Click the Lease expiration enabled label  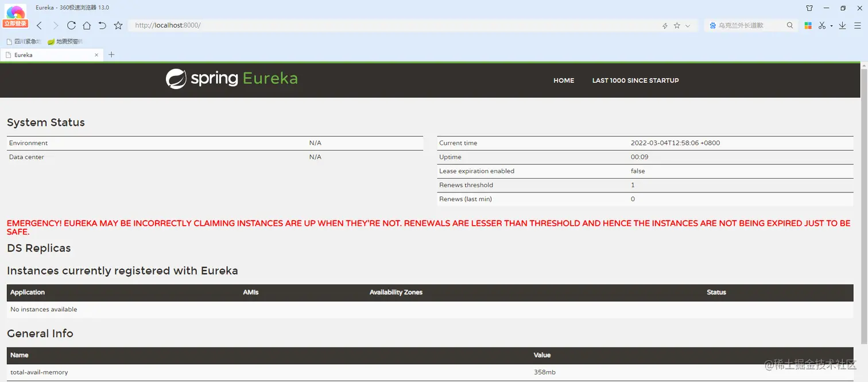tap(476, 171)
